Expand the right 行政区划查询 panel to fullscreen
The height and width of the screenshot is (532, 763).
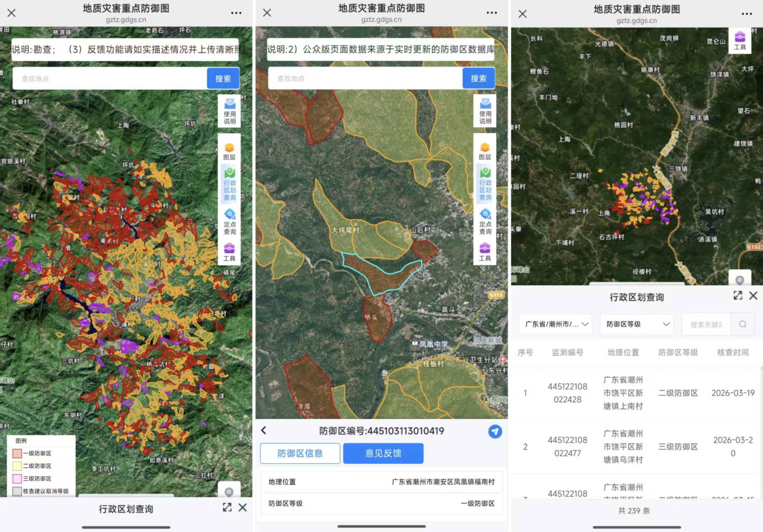[738, 296]
